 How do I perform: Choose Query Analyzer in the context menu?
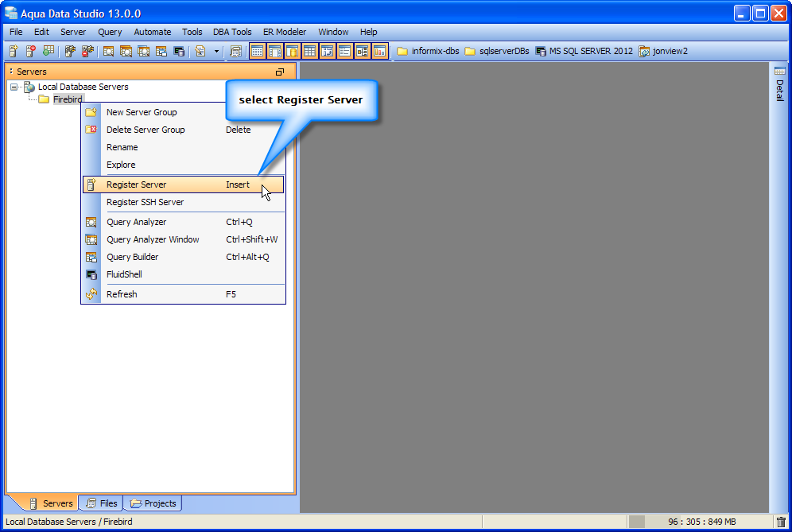183,222
